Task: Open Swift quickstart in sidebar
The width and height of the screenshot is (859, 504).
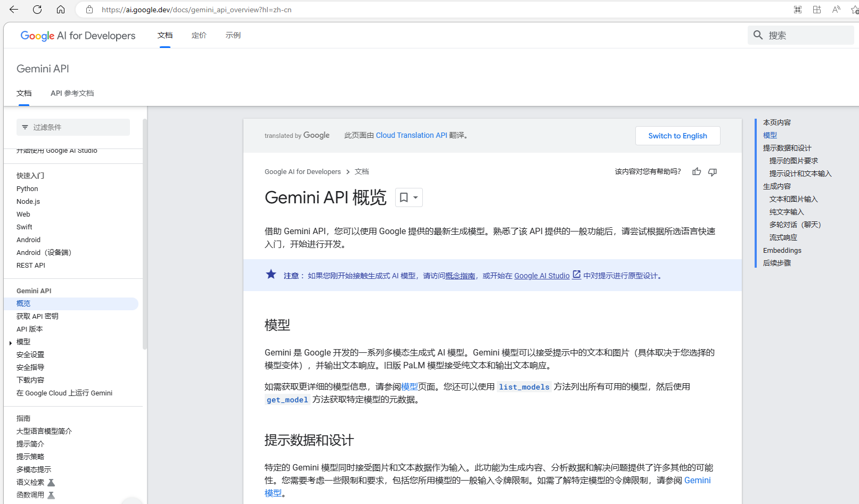Action: [x=24, y=227]
